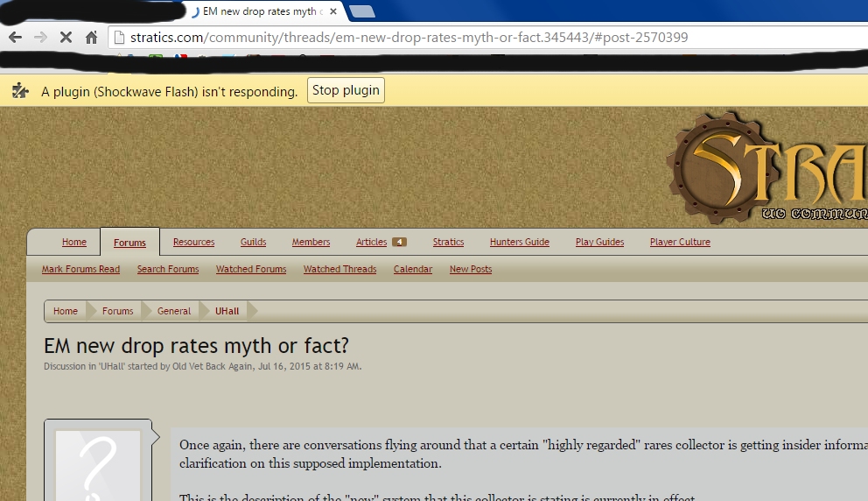Click the UHall breadcrumb
This screenshot has width=868, height=501.
pyautogui.click(x=227, y=312)
